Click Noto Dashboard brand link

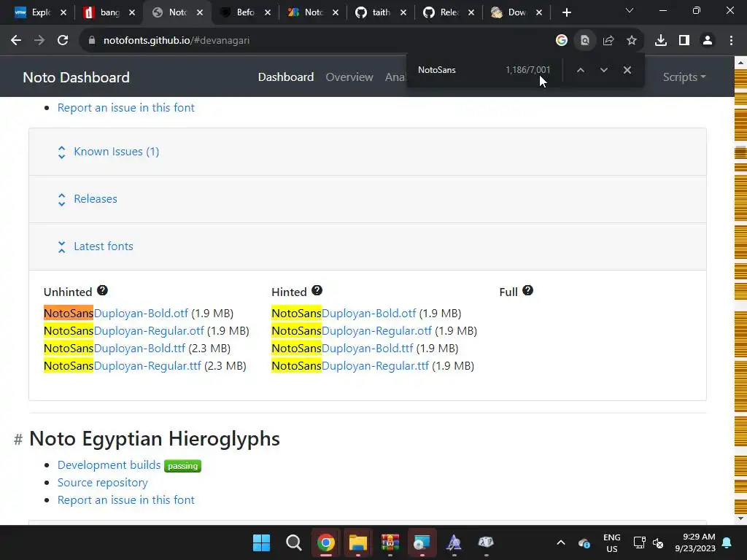[x=76, y=77]
